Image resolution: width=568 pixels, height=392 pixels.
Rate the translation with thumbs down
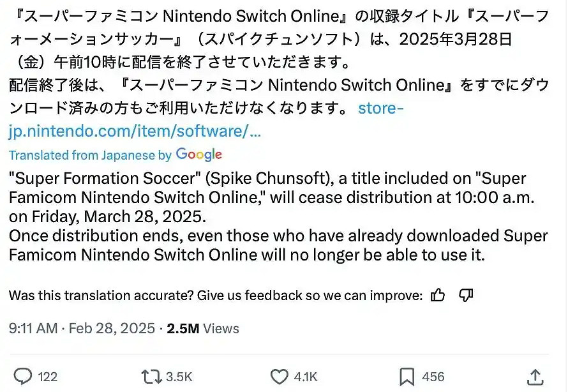tap(466, 295)
